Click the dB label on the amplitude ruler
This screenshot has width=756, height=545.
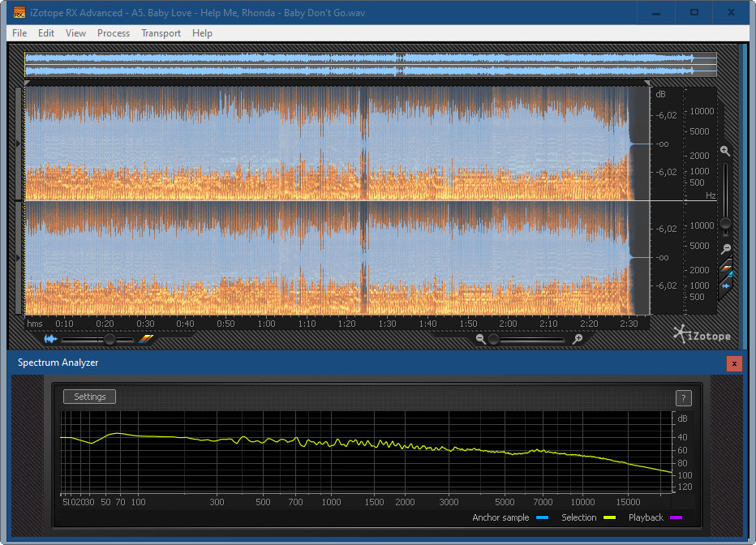660,94
